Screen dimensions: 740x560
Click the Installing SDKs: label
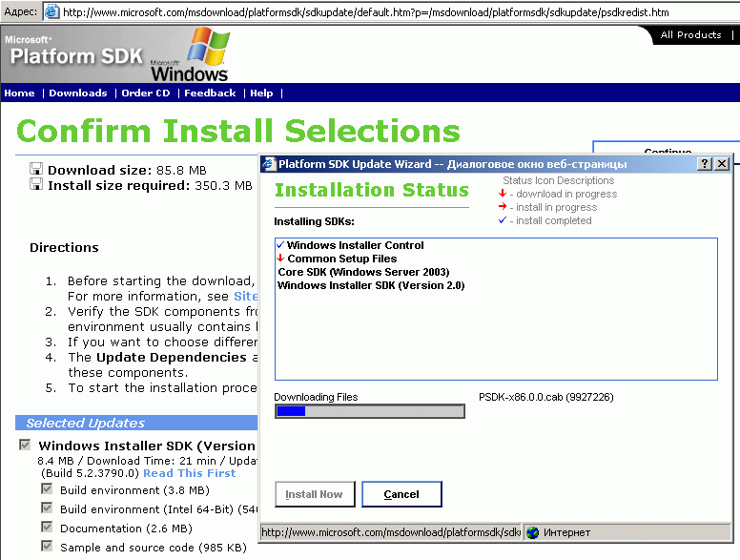[x=314, y=221]
